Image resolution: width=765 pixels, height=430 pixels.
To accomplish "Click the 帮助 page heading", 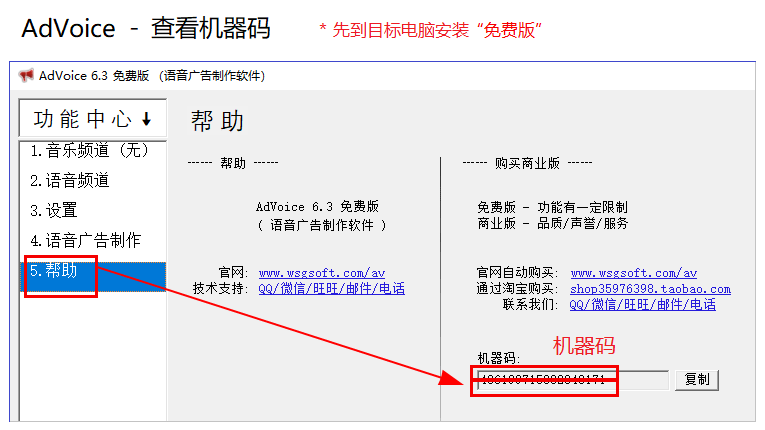I will (x=217, y=121).
